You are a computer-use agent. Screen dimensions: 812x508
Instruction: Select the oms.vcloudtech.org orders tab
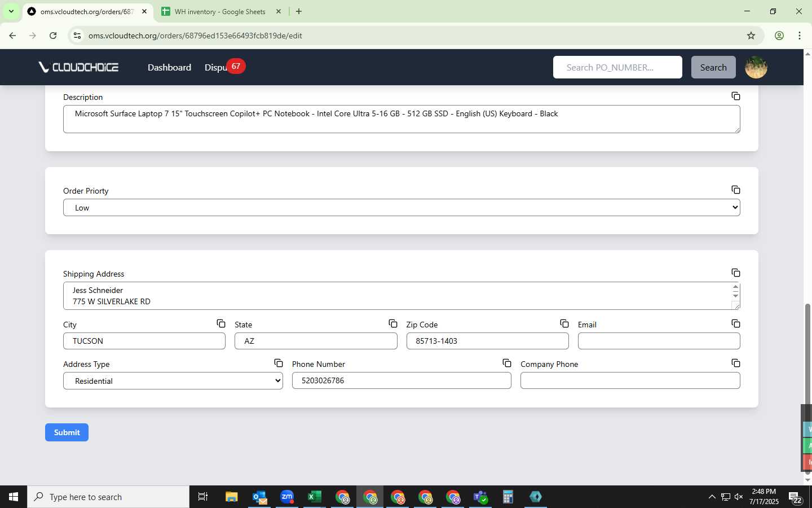click(86, 11)
